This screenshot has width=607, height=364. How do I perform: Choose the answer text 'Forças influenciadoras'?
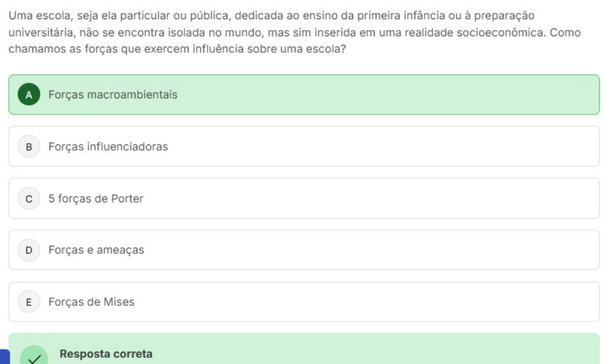pyautogui.click(x=108, y=147)
